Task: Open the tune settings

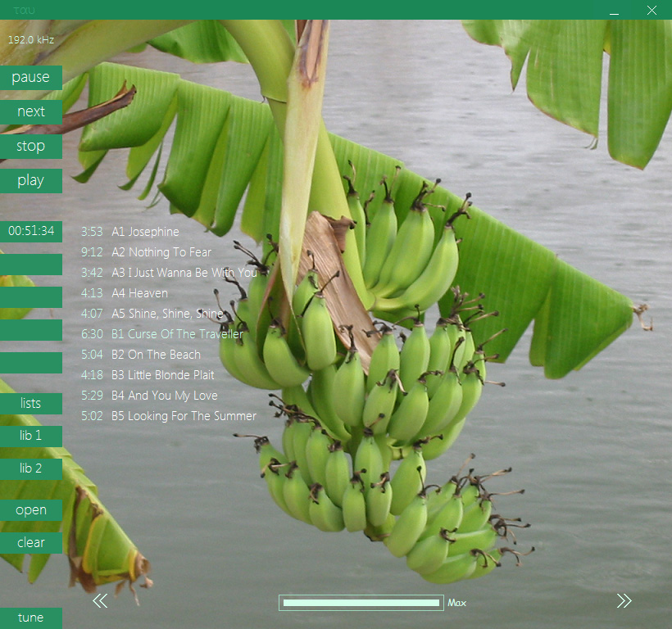Action: pos(31,618)
